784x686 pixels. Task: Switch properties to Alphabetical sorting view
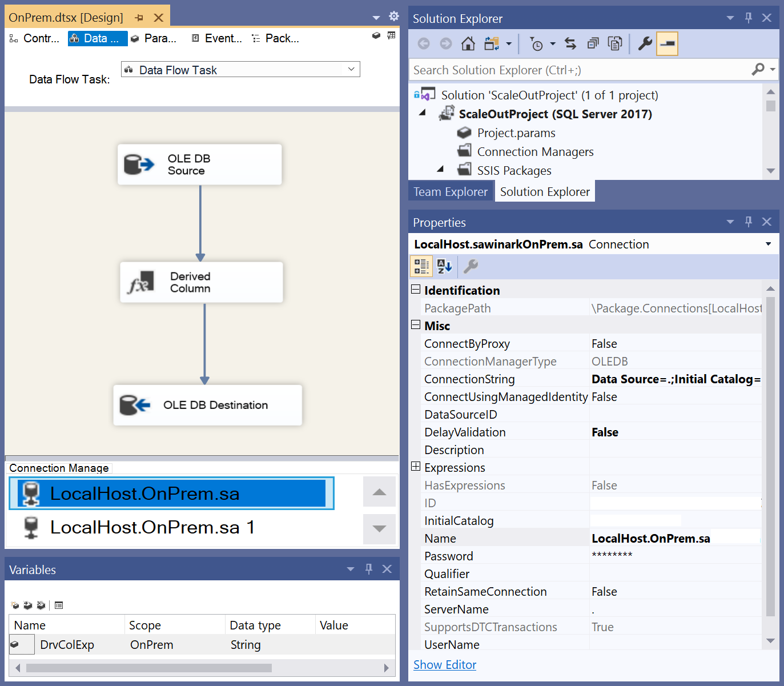[444, 266]
